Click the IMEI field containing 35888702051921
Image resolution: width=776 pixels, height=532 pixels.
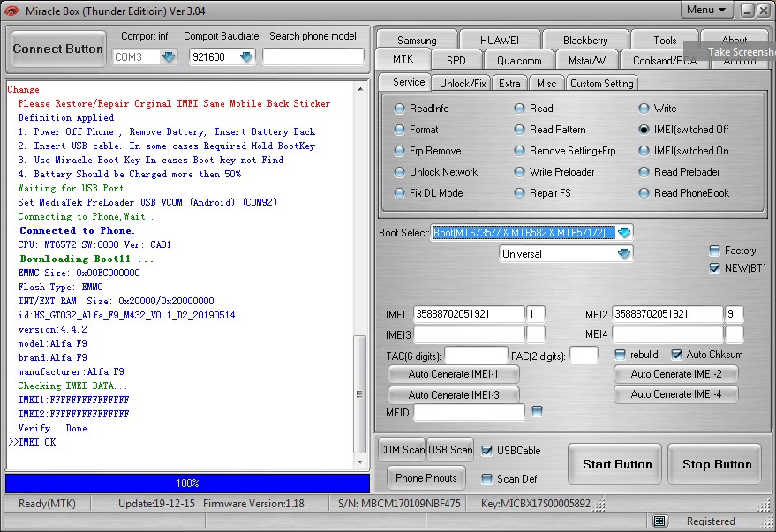coord(469,314)
